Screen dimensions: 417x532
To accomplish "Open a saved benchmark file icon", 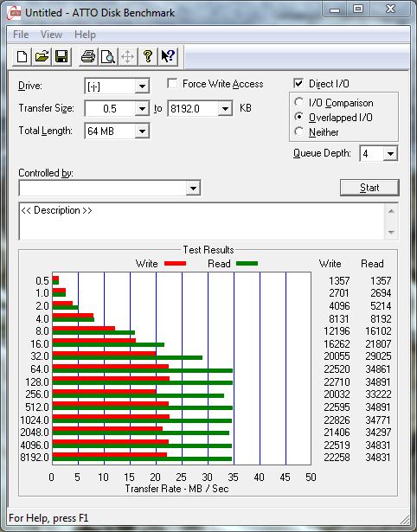I will (x=42, y=56).
